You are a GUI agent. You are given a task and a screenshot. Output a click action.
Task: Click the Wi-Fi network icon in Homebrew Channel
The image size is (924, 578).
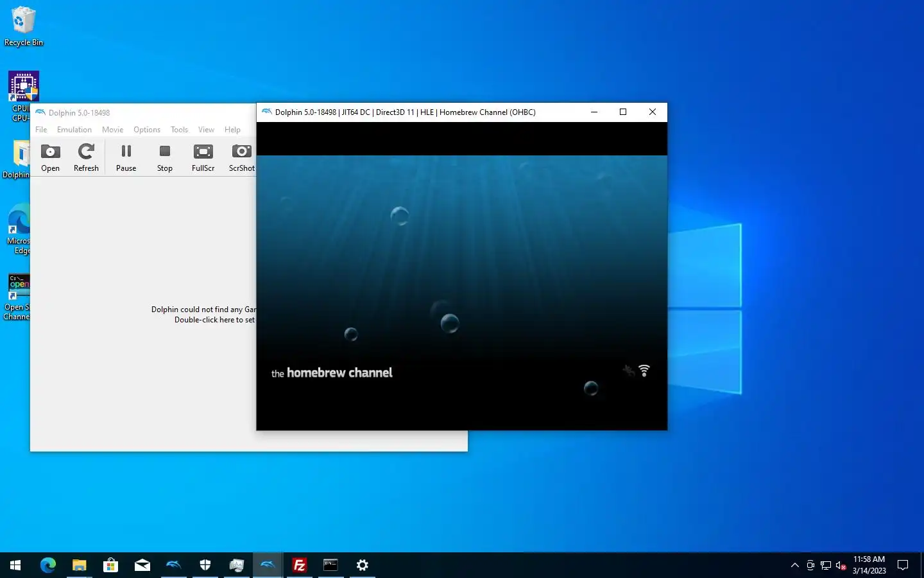point(644,371)
